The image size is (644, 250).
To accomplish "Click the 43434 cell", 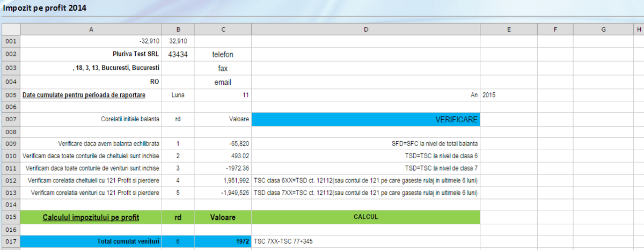I will click(178, 54).
